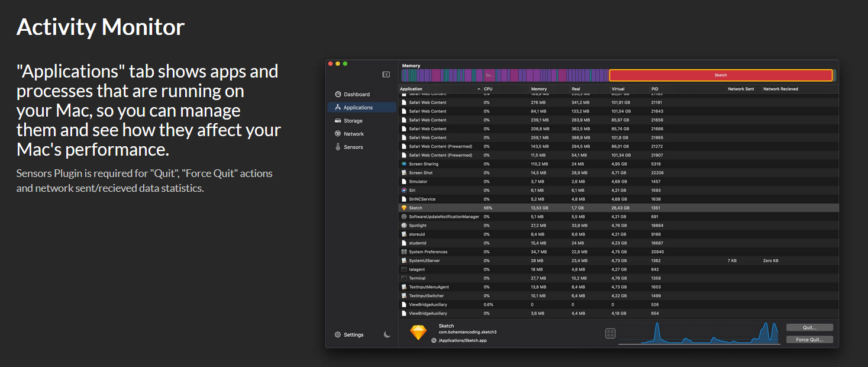Click the Simulator document icon
The height and width of the screenshot is (367, 868).
[404, 182]
